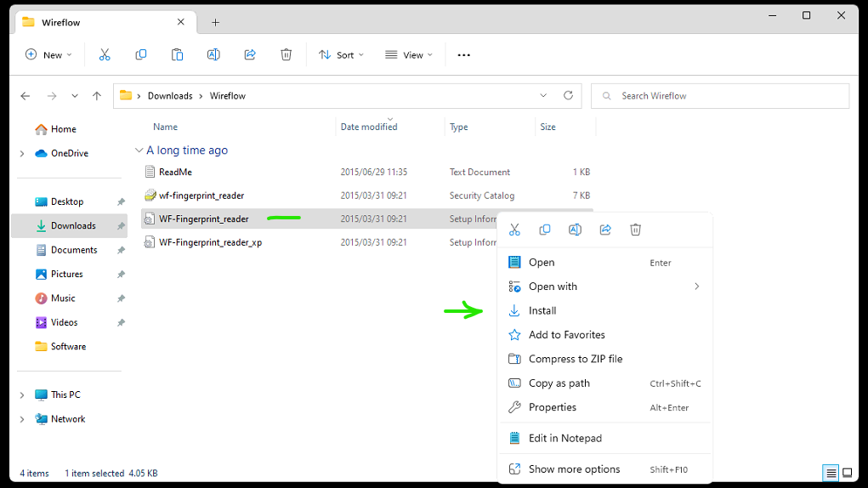This screenshot has width=868, height=488.
Task: Choose Edit in Notepad
Action: click(605, 438)
